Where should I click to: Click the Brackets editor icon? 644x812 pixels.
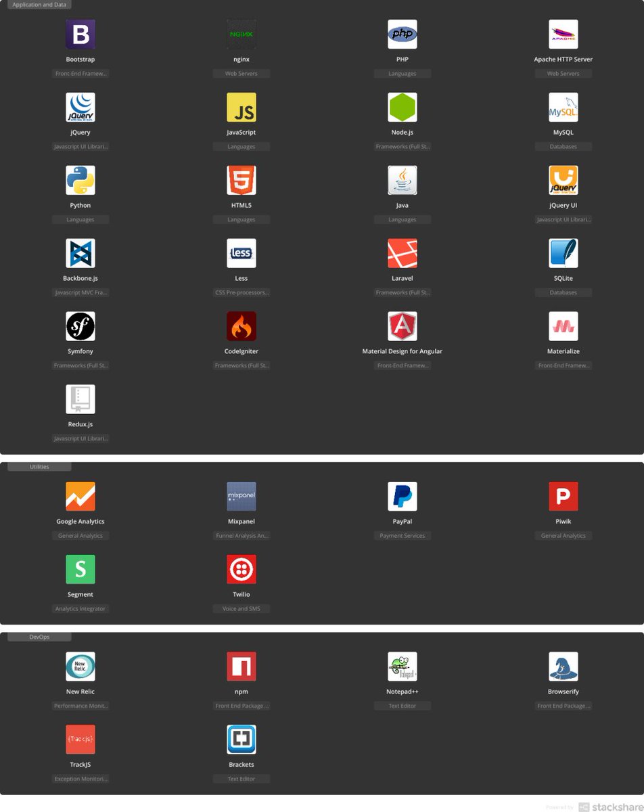[241, 739]
